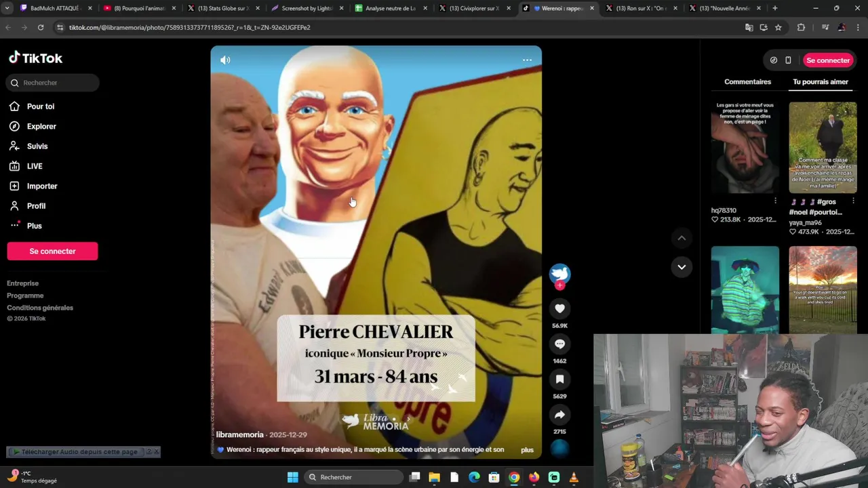Click Se connecter button at top right
Viewport: 868px width, 488px height.
click(827, 60)
